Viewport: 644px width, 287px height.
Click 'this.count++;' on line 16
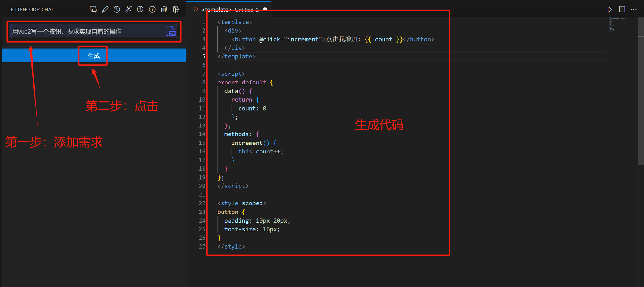(261, 152)
